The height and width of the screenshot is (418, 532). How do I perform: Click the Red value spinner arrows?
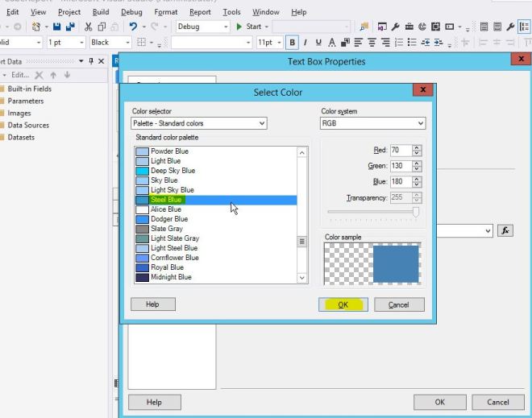[417, 151]
